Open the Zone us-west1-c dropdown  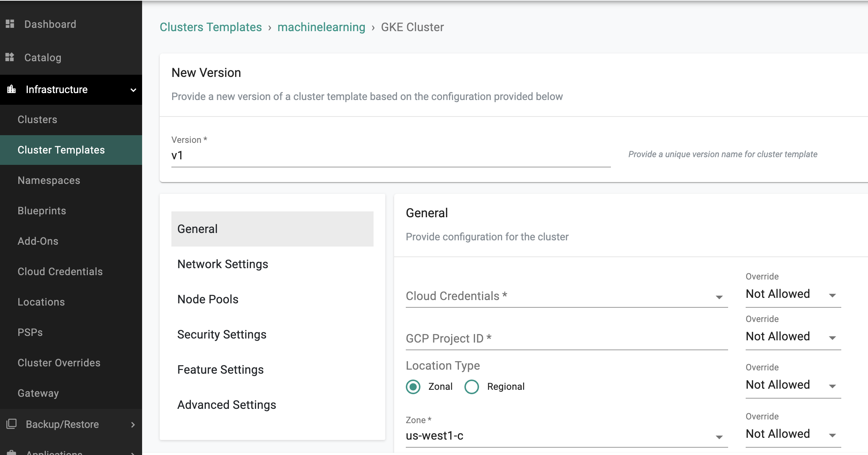click(x=567, y=436)
